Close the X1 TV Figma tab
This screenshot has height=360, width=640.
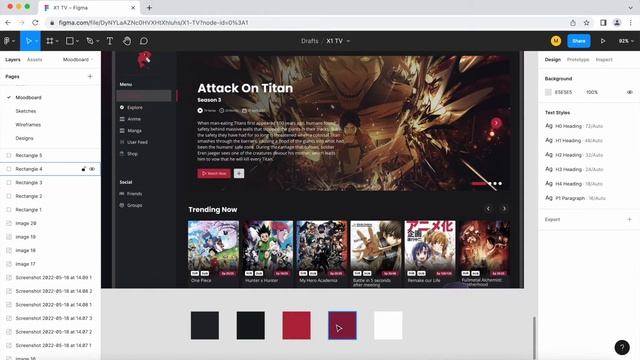point(133,7)
